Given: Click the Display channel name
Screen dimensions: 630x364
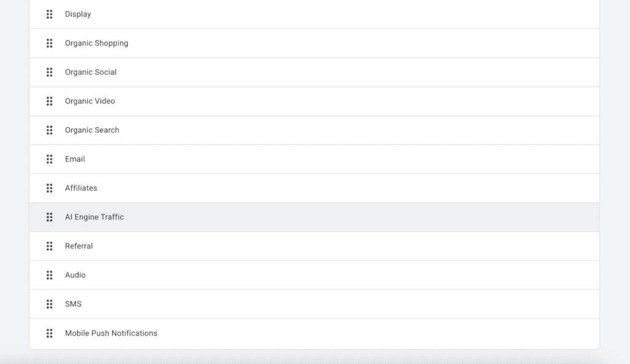Looking at the screenshot, I should 78,14.
